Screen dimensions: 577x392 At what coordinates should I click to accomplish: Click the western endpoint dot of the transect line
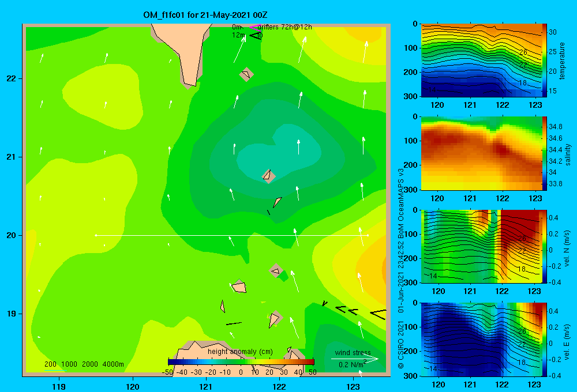click(96, 235)
